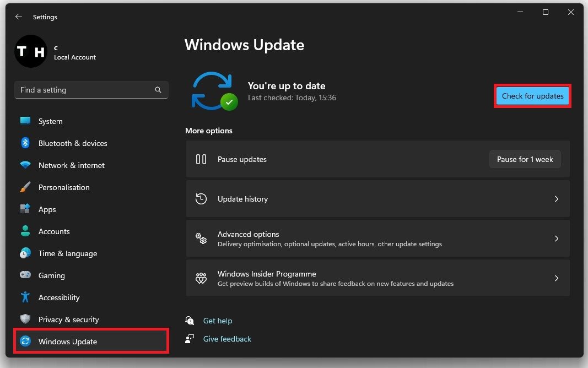The image size is (588, 368).
Task: Click the back arrow in Settings header
Action: pyautogui.click(x=19, y=17)
